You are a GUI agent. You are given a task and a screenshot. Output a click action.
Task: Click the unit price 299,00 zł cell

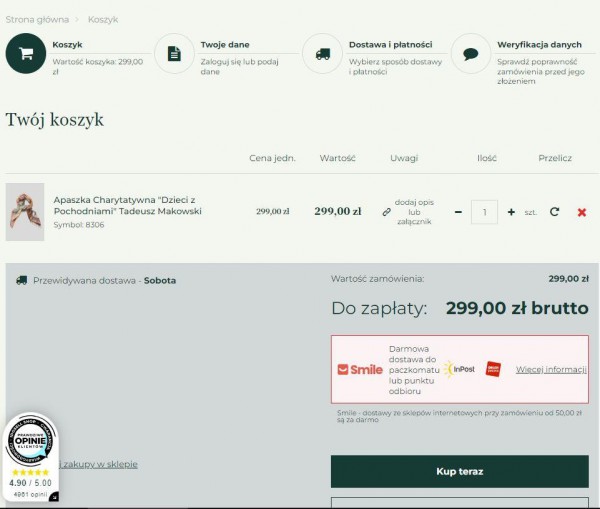click(273, 212)
